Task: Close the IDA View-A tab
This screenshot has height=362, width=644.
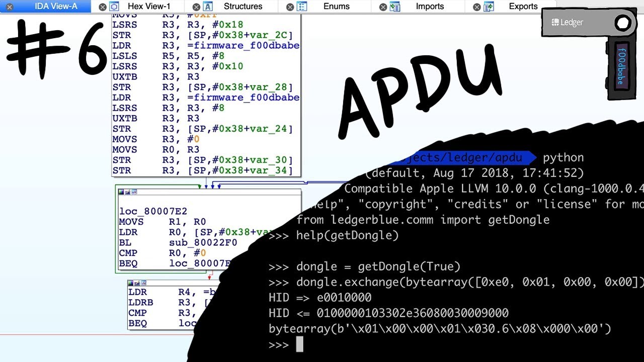Action: 9,7
